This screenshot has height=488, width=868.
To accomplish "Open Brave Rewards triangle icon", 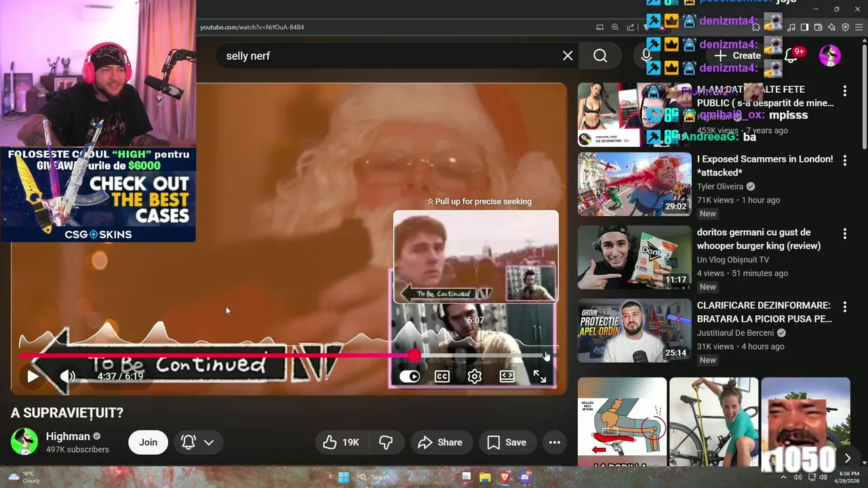I will (663, 27).
